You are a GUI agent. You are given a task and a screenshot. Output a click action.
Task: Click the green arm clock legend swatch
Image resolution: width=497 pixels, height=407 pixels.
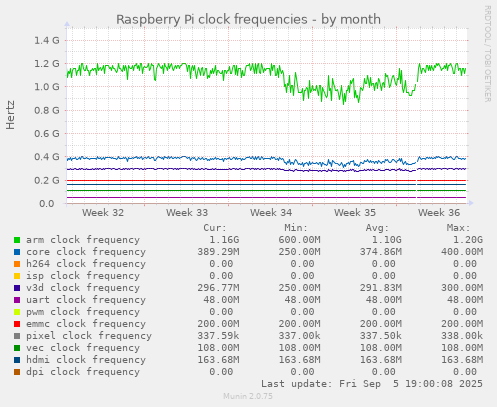pos(17,240)
